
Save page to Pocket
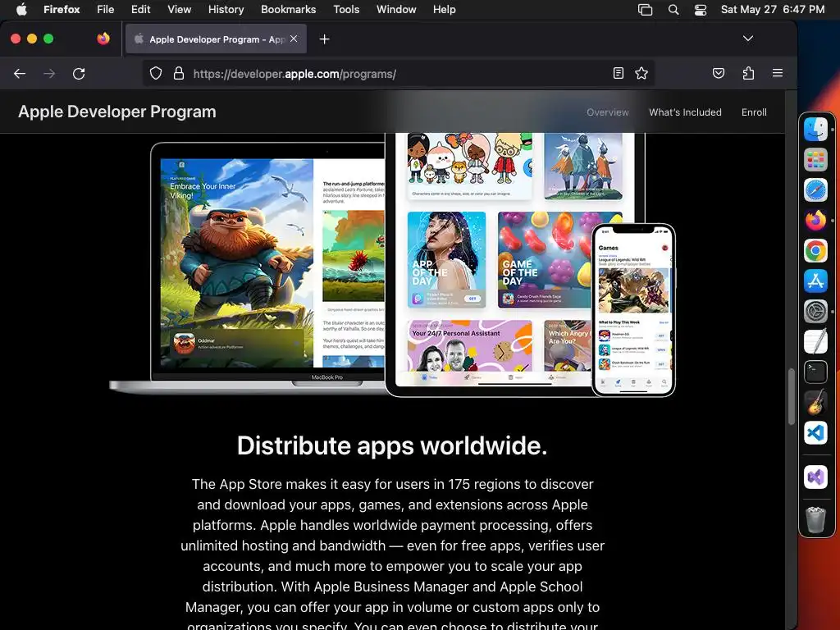point(719,73)
